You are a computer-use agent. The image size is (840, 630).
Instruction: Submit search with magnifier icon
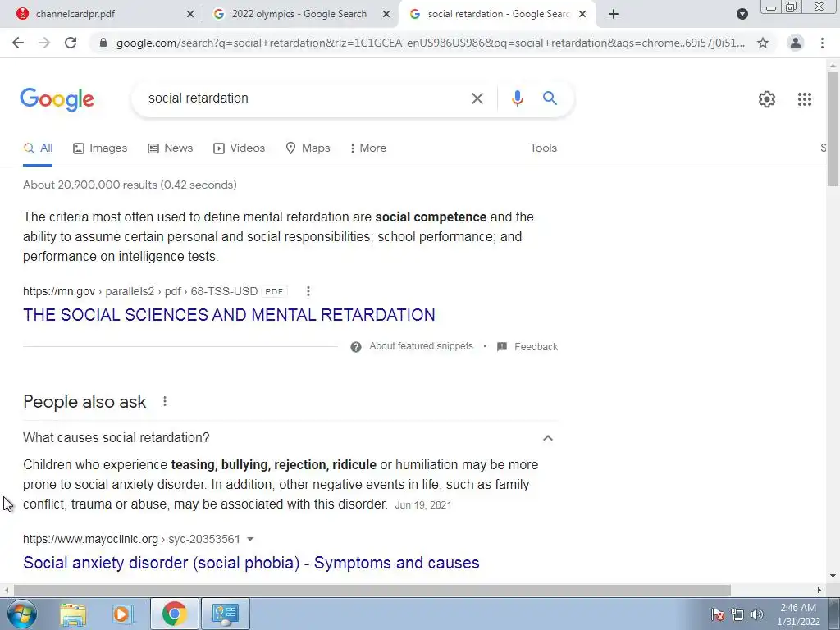tap(550, 98)
